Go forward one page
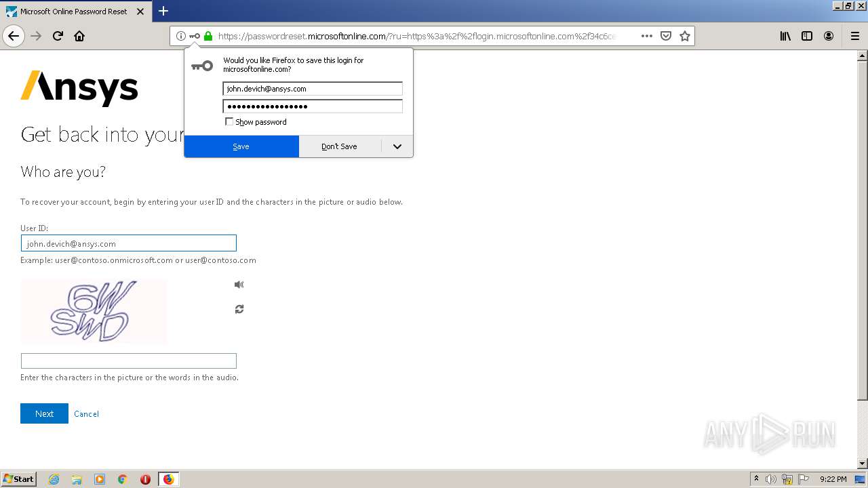Screen dimensions: 868x488 37,36
